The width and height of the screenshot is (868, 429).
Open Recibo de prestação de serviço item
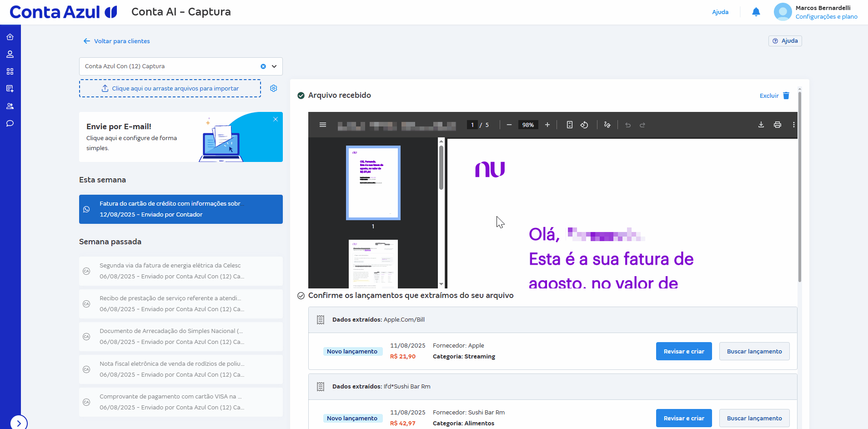click(181, 304)
